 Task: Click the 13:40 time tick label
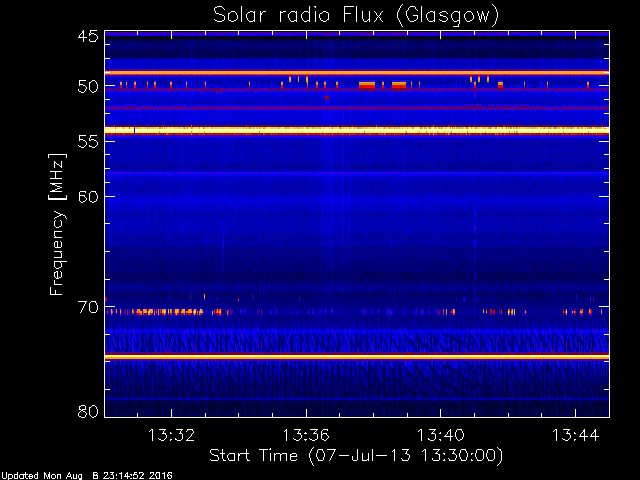coord(440,435)
